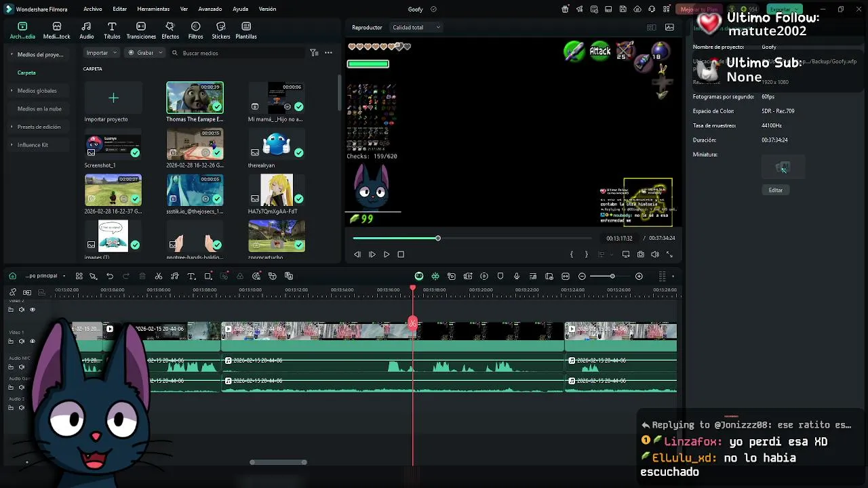Switch to the Transiciones tab
Screen dimensions: 868x488
pyautogui.click(x=141, y=30)
